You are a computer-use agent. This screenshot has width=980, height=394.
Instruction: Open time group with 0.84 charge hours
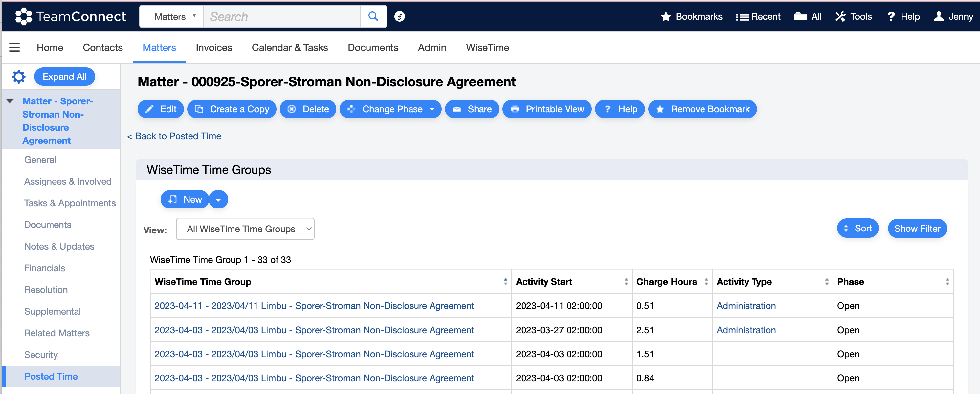click(x=314, y=378)
